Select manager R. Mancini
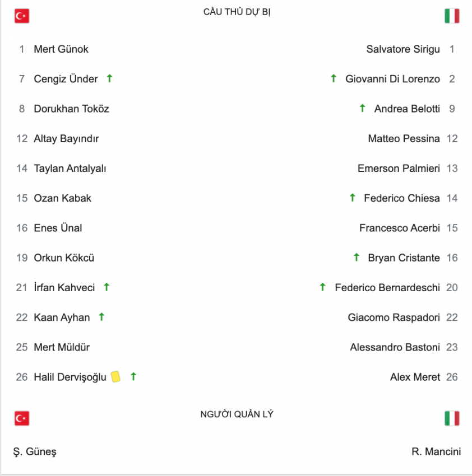The height and width of the screenshot is (476, 472). pos(436,451)
